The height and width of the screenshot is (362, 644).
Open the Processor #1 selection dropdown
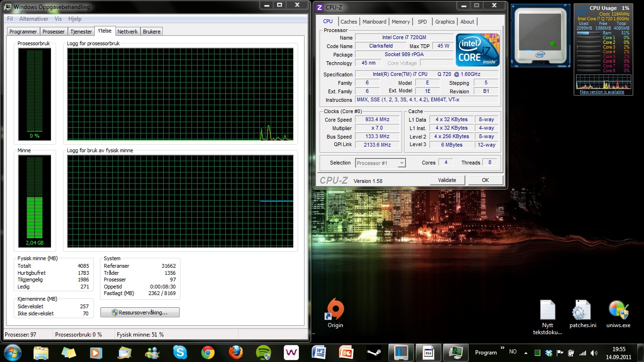point(381,163)
